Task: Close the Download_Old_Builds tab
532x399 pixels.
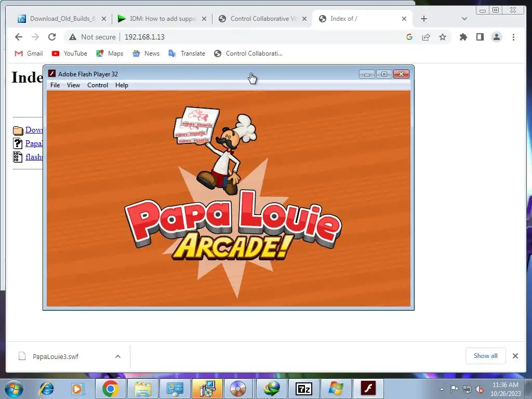Action: (x=104, y=19)
